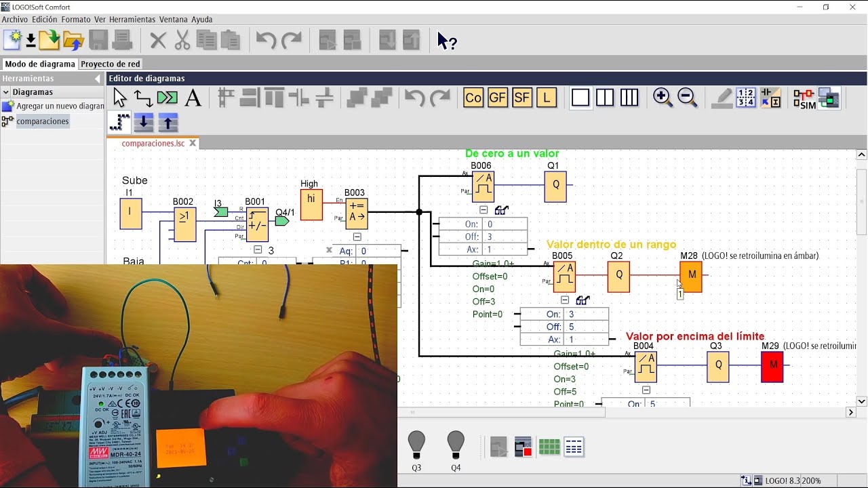Click the vertical scrollbar down arrow
The image size is (868, 488).
(861, 401)
